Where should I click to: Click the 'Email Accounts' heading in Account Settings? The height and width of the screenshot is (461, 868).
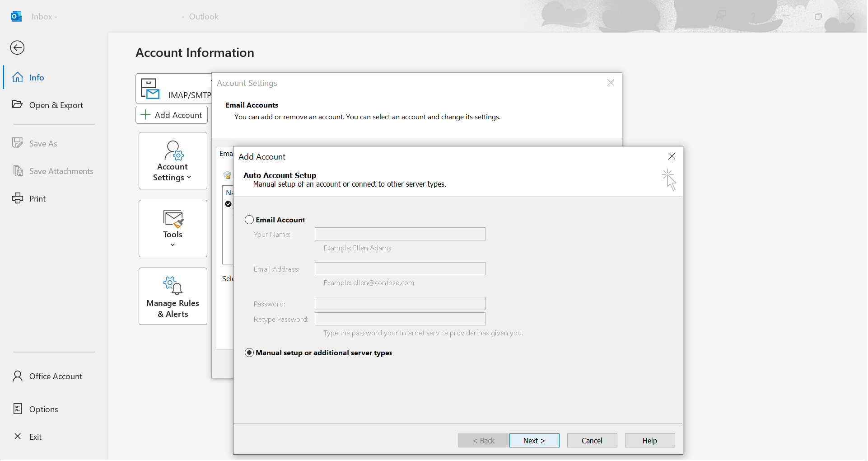point(252,105)
